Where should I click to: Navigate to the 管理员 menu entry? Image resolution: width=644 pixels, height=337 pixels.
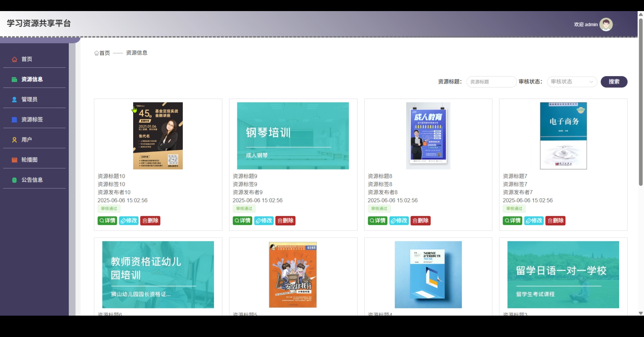(x=29, y=99)
